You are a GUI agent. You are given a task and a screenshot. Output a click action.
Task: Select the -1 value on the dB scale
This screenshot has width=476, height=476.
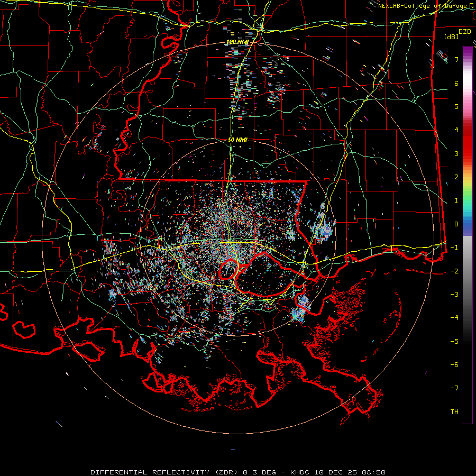[454, 248]
